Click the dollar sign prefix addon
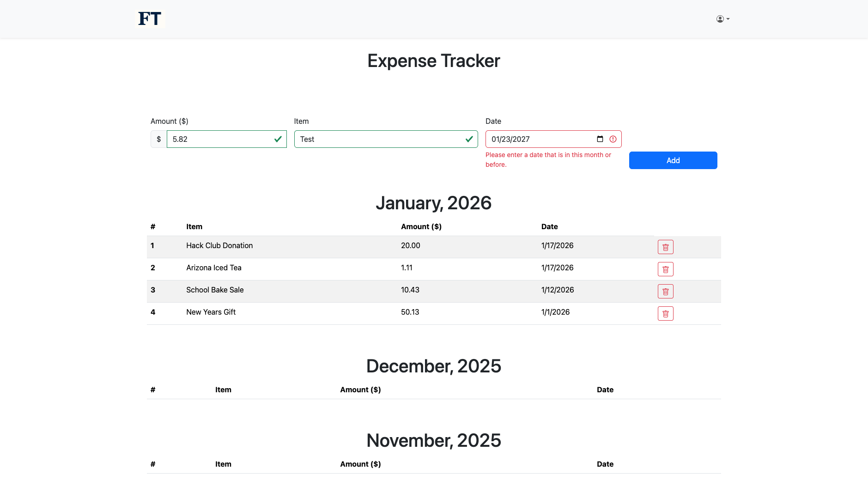The height and width of the screenshot is (499, 868). [x=158, y=139]
